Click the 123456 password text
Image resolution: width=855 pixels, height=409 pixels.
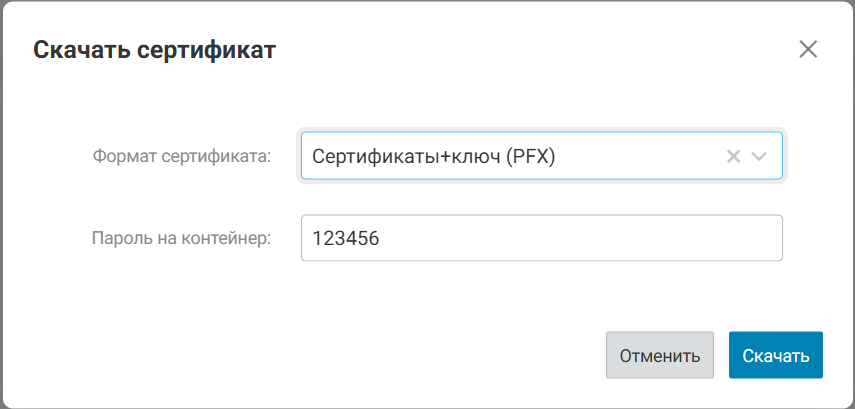346,238
